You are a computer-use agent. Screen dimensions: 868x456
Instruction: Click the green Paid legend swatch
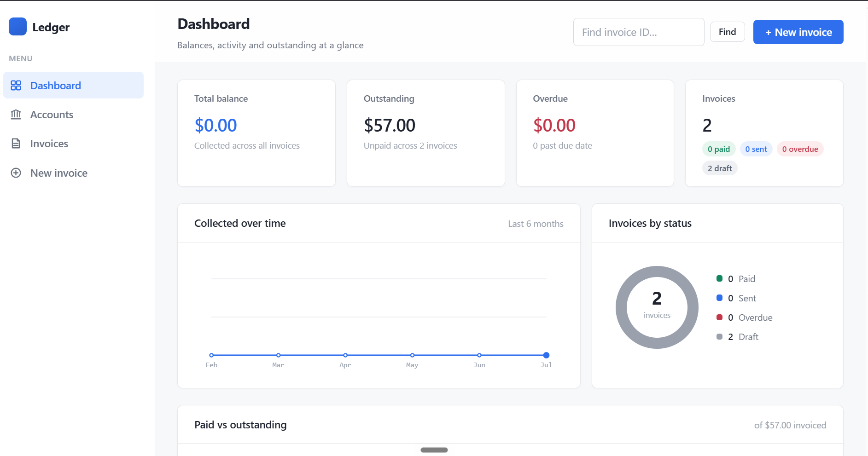pyautogui.click(x=719, y=278)
